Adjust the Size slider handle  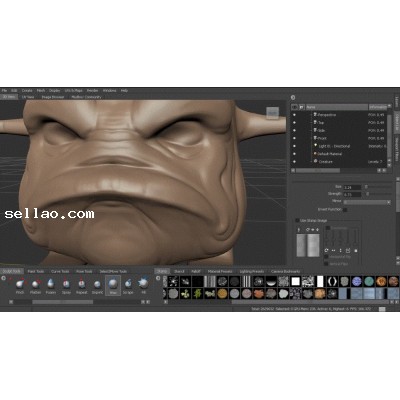366,187
